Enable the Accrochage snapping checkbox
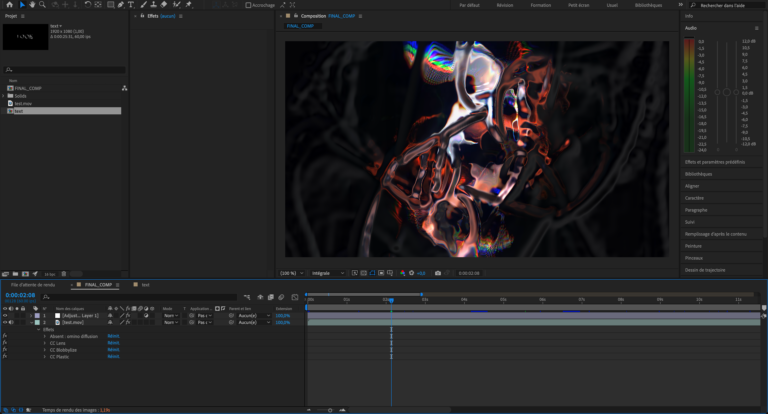The width and height of the screenshot is (768, 414). (250, 5)
